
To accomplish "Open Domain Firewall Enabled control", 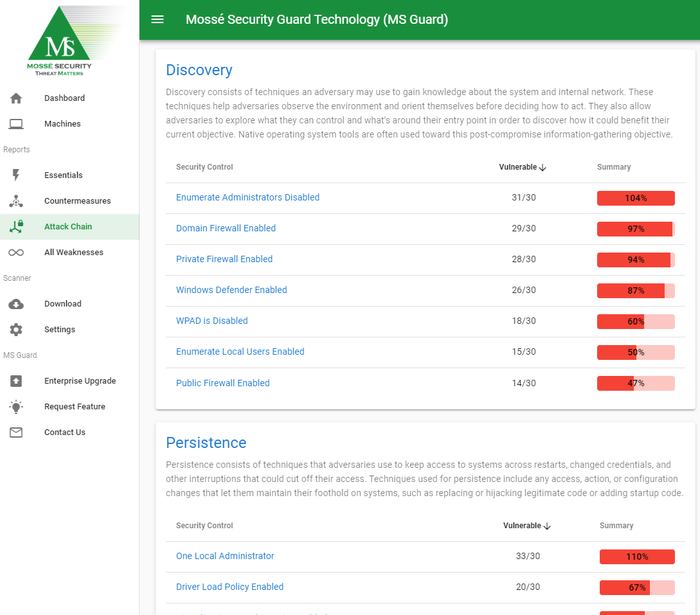I will pos(226,228).
